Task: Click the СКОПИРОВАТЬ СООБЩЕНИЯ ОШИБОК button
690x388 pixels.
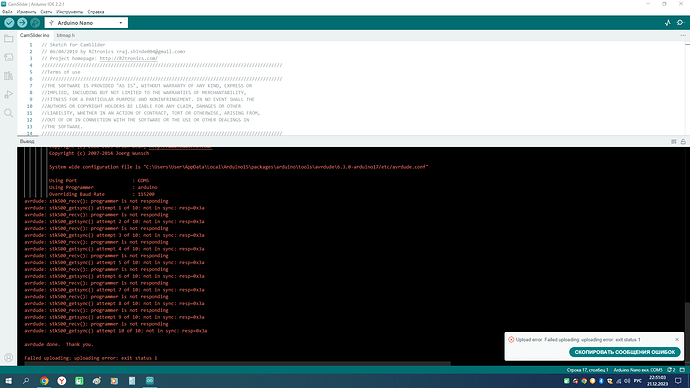Action: [624, 352]
